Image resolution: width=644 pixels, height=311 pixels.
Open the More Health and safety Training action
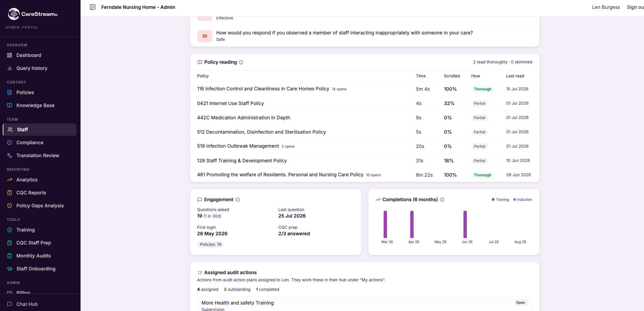[x=364, y=304]
